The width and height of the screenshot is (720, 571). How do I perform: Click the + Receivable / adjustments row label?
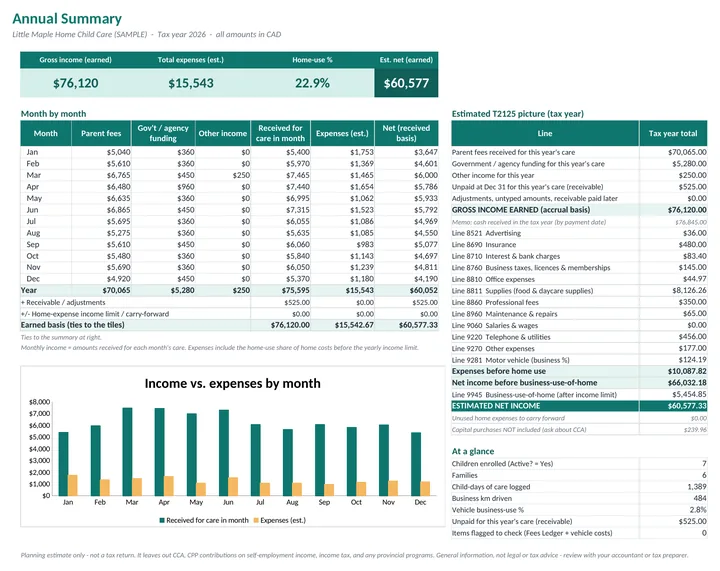pos(63,302)
